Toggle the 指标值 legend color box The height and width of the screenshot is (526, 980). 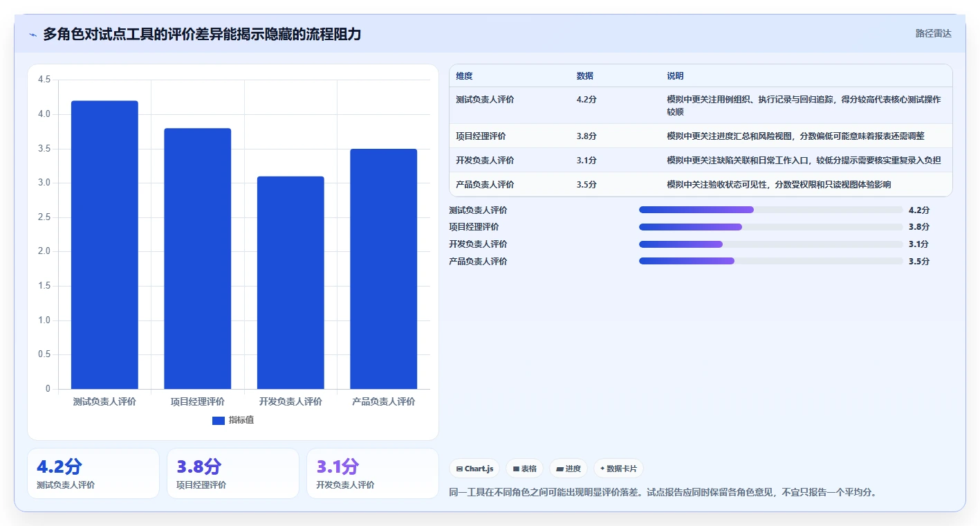coord(219,420)
